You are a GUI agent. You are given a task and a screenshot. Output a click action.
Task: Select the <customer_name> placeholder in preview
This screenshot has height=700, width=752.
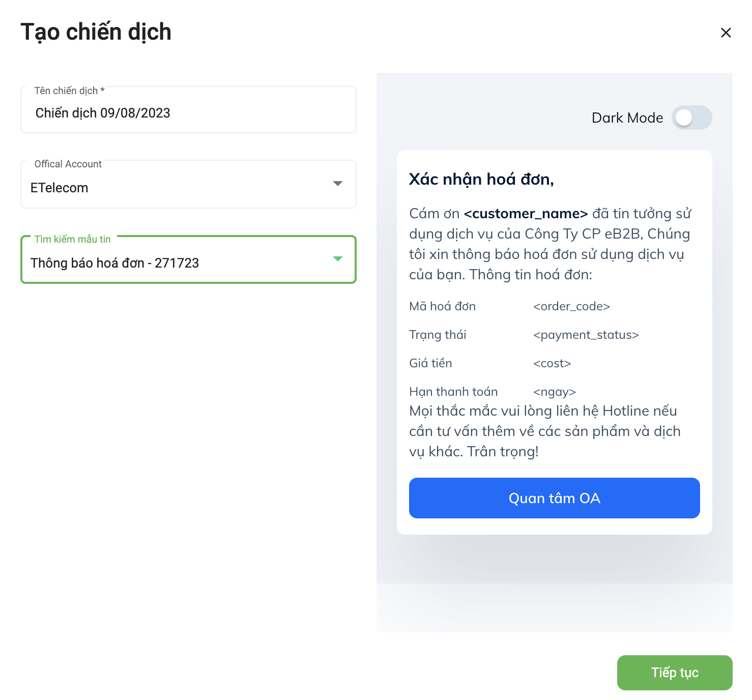[526, 214]
